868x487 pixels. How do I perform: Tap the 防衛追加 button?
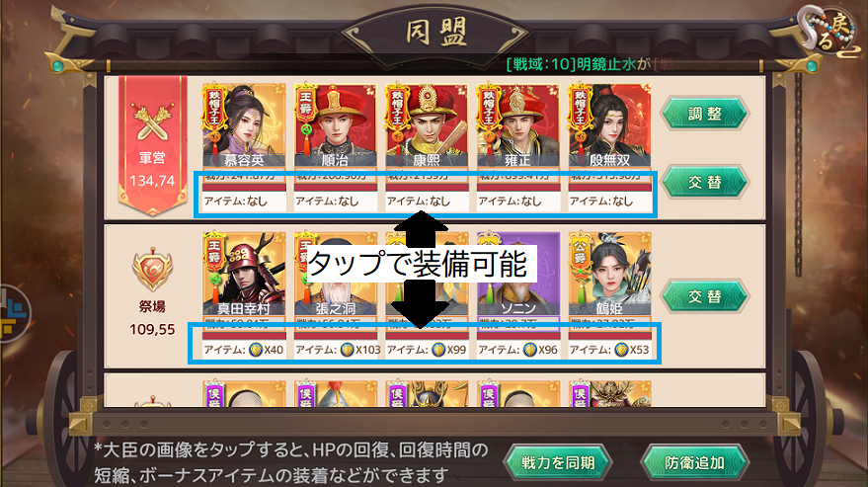694,462
